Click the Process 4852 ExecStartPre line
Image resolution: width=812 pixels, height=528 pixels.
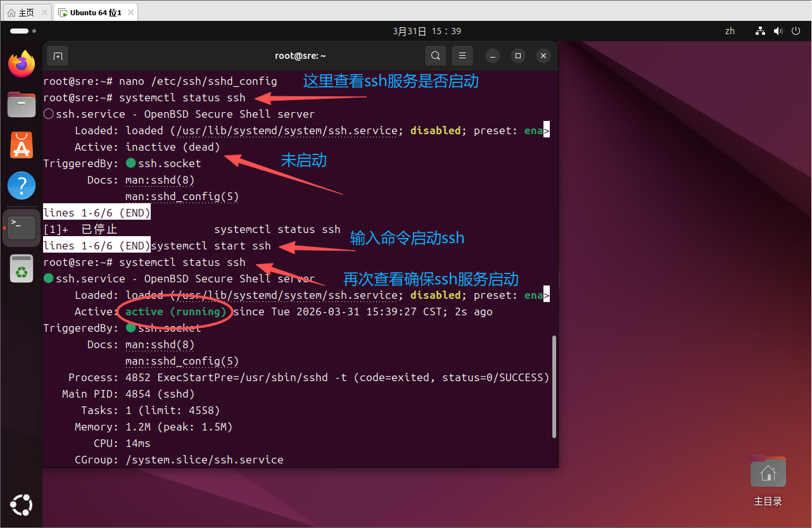coord(309,377)
